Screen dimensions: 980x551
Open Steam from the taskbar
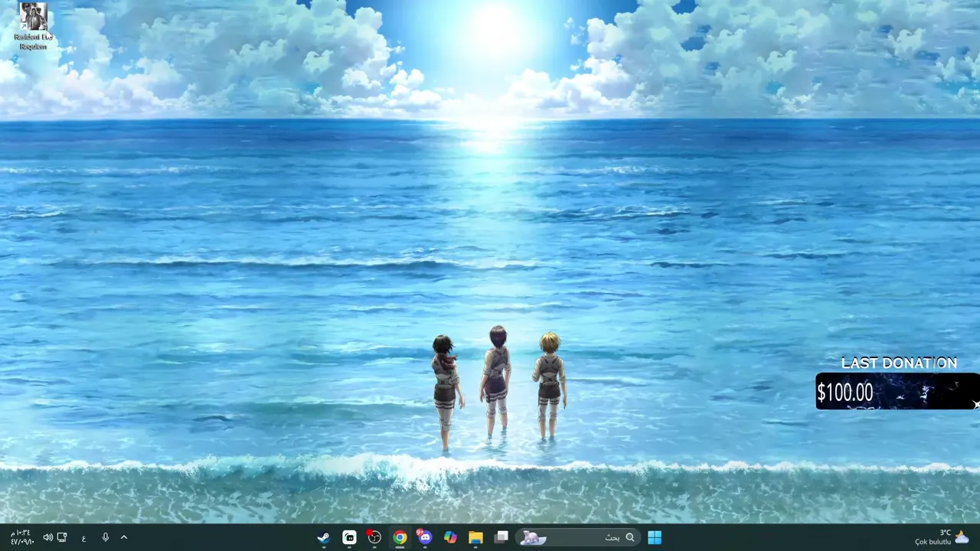[x=324, y=537]
